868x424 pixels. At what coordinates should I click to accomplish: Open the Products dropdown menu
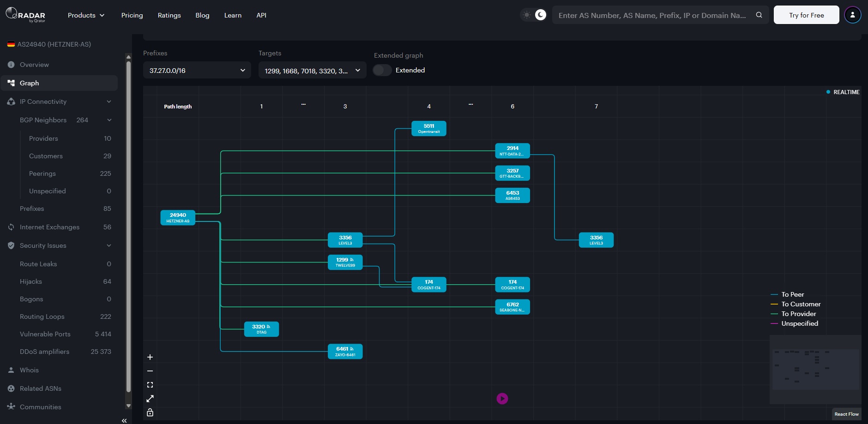[86, 15]
